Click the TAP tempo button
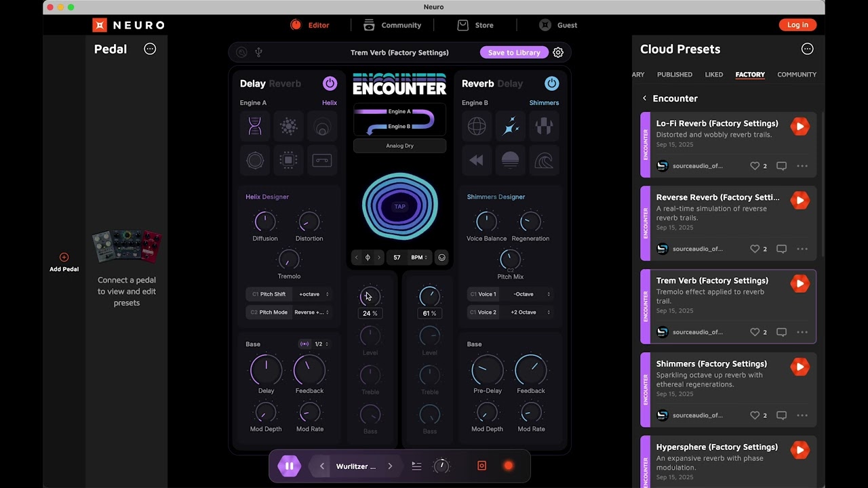 click(400, 207)
